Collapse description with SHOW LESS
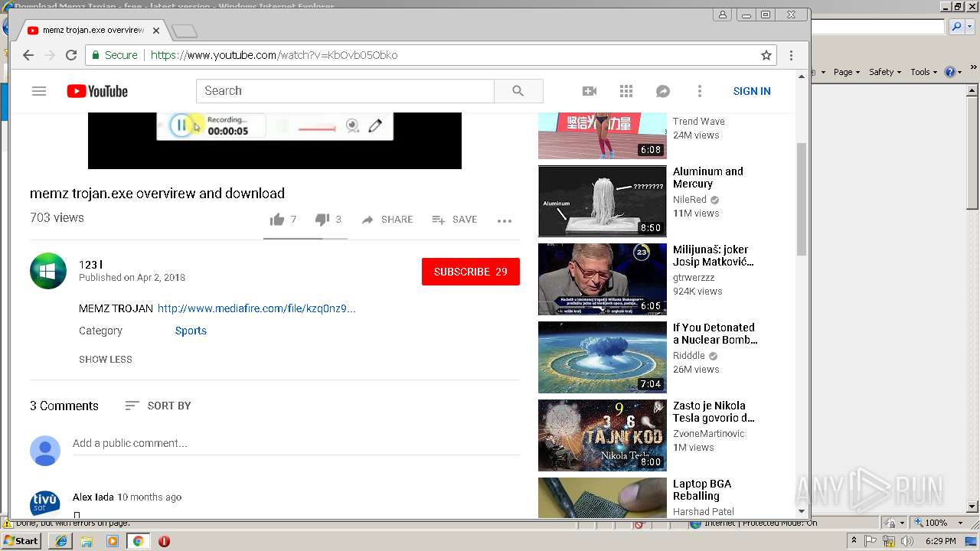Viewport: 980px width, 551px height. [x=106, y=359]
